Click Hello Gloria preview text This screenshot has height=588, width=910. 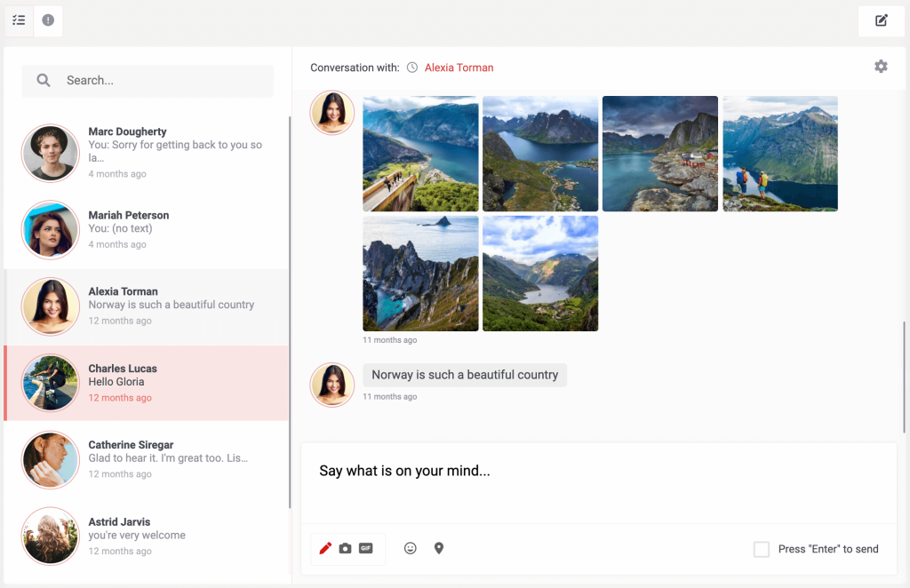[x=116, y=382]
